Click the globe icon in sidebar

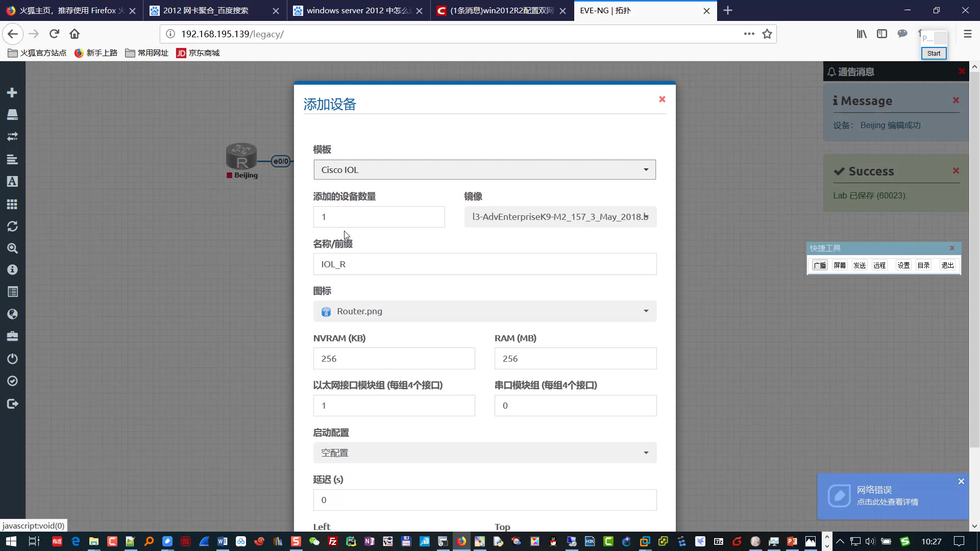coord(12,314)
